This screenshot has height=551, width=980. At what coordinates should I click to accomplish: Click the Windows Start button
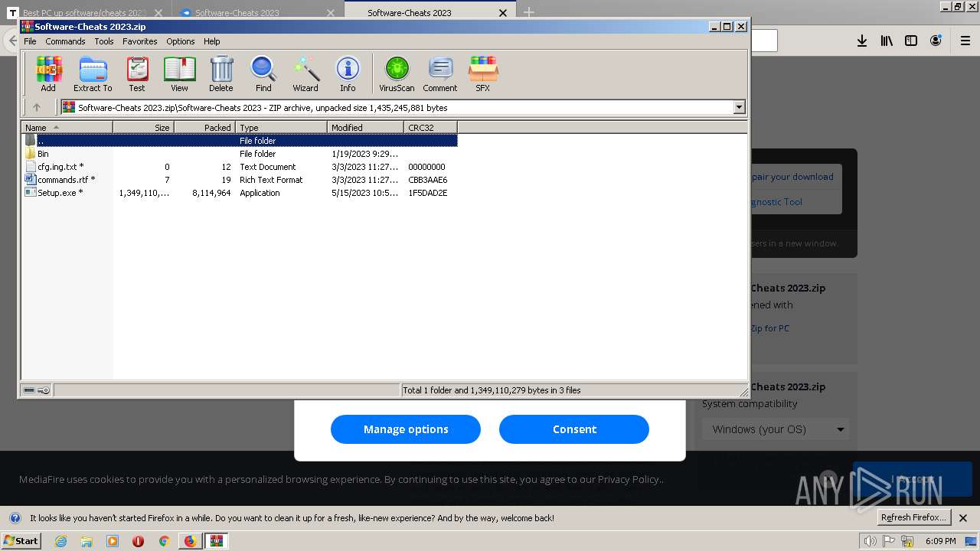[x=21, y=541]
